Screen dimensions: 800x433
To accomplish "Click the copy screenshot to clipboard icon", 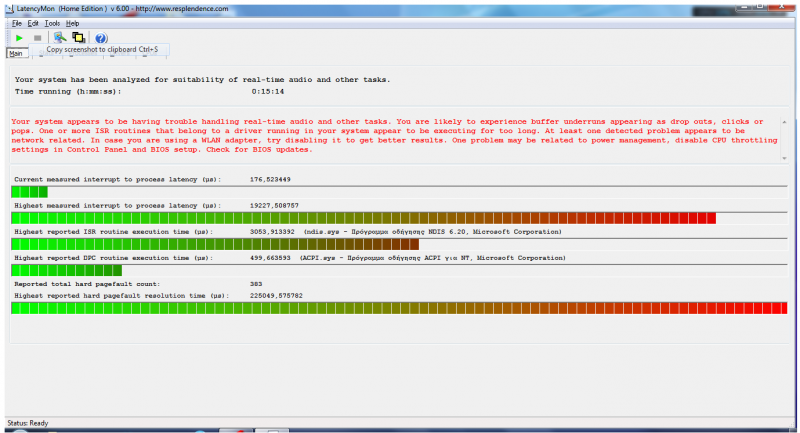I will (x=78, y=37).
